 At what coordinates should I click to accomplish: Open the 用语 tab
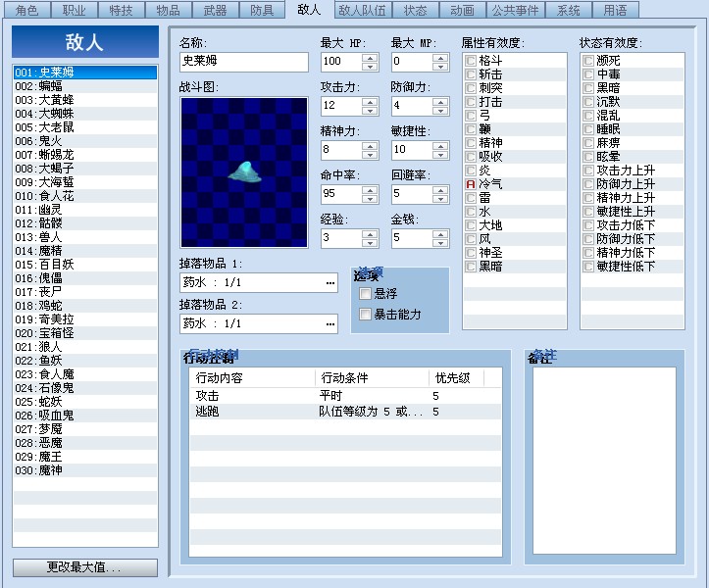[x=615, y=10]
